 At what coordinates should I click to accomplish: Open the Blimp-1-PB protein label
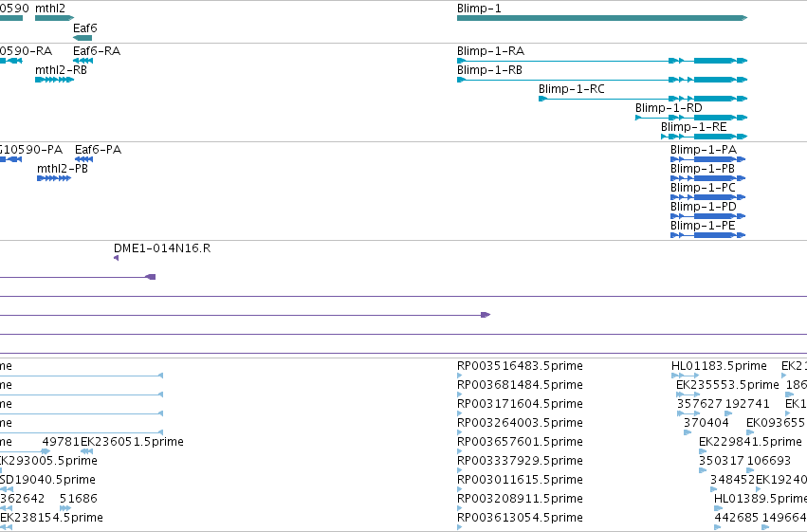coord(703,169)
